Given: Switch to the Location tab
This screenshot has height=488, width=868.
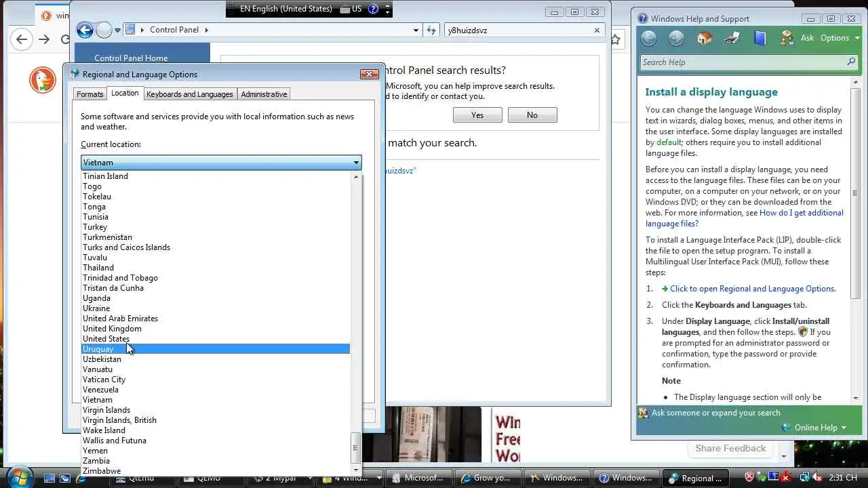Looking at the screenshot, I should click(125, 94).
